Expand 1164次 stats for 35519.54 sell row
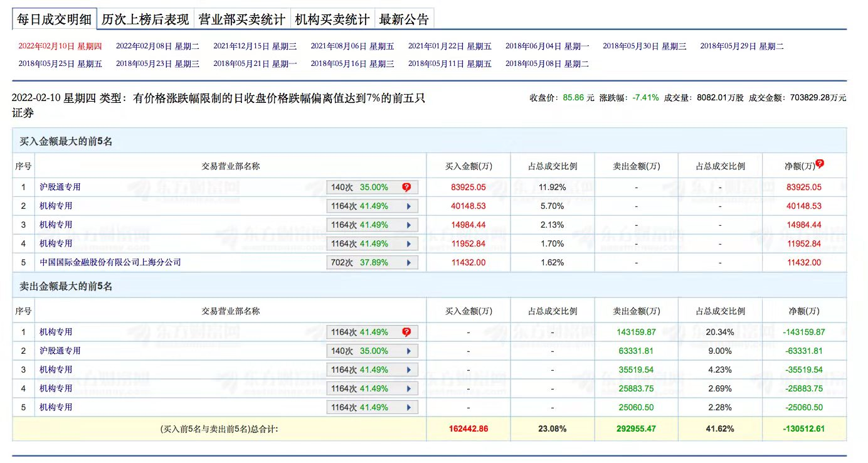Screen dimensions: 868x463 (x=372, y=370)
